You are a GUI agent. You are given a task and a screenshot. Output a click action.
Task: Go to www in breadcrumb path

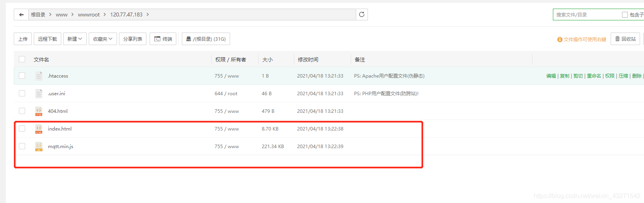(62, 14)
